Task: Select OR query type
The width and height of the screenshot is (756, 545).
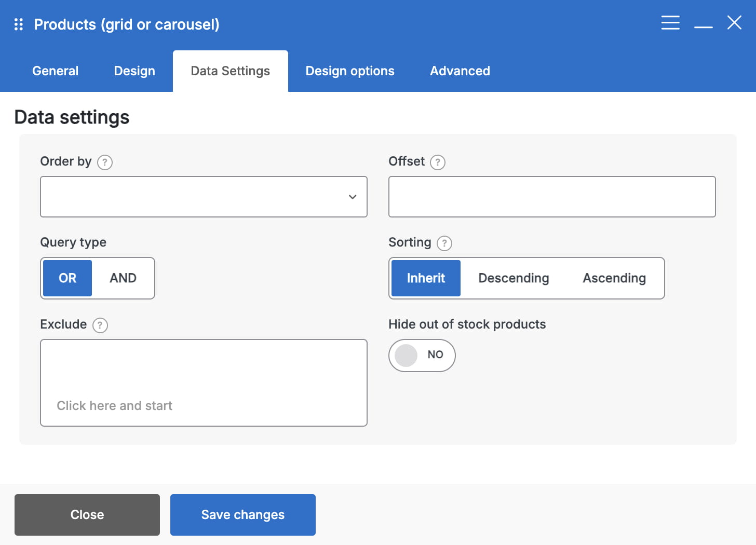Action: tap(67, 278)
